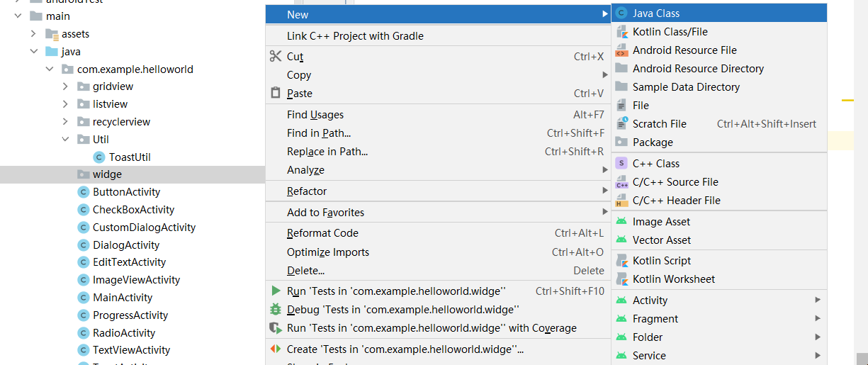
Task: Expand the gridview package folder
Action: tap(65, 86)
